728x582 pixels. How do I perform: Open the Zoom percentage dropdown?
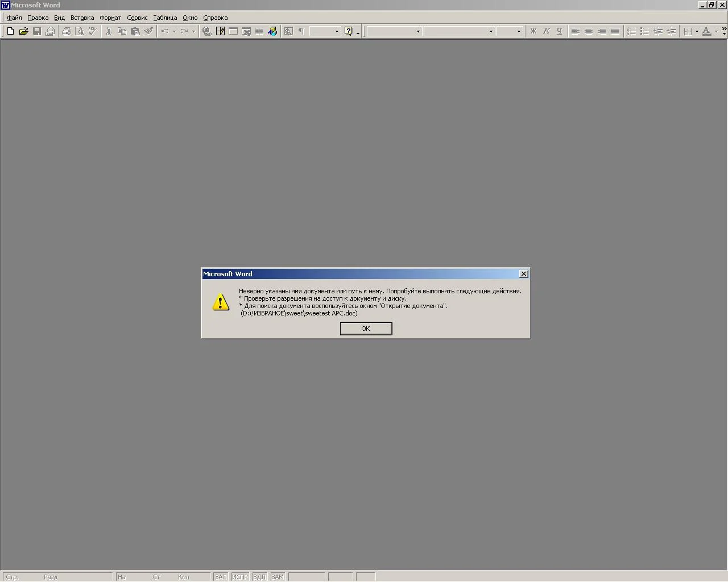point(337,31)
